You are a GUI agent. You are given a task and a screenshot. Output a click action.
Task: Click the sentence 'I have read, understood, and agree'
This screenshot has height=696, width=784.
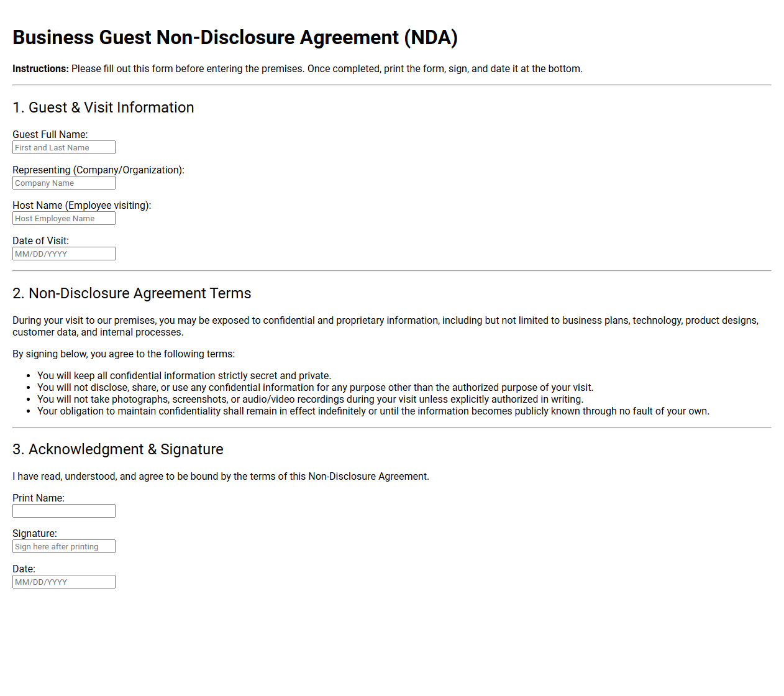pyautogui.click(x=221, y=476)
